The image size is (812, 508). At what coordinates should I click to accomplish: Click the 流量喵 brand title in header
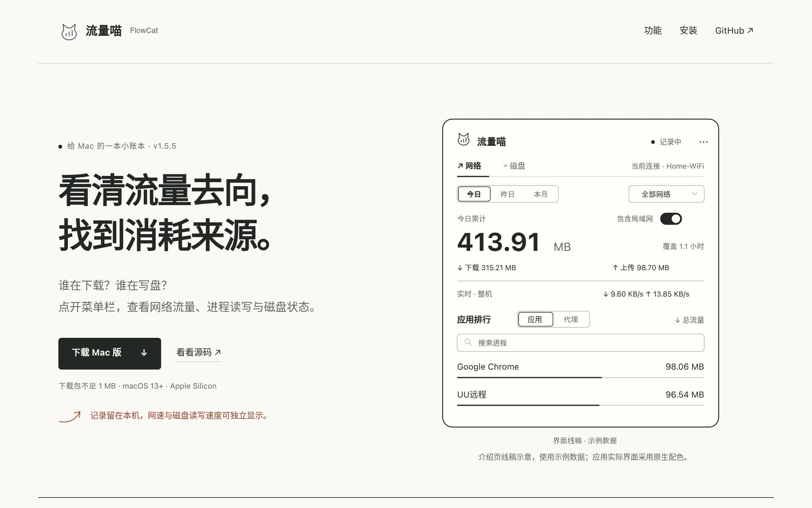click(103, 30)
